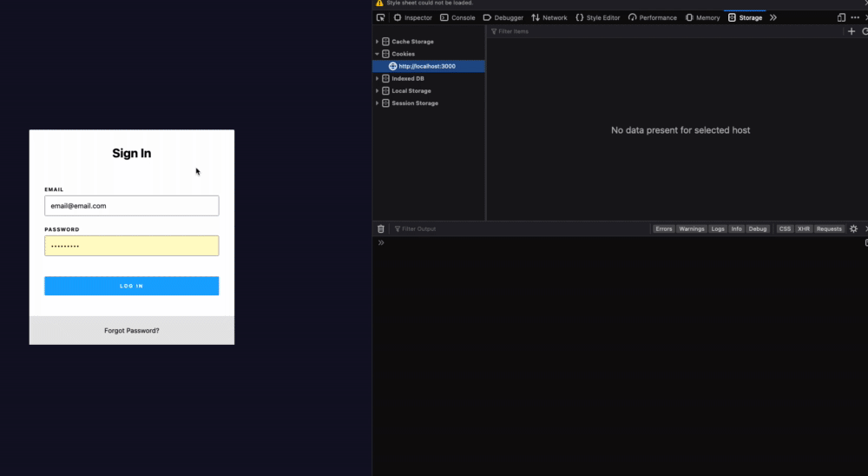Open the Forgot Password? link
Viewport: 868px width, 476px height.
tap(132, 331)
